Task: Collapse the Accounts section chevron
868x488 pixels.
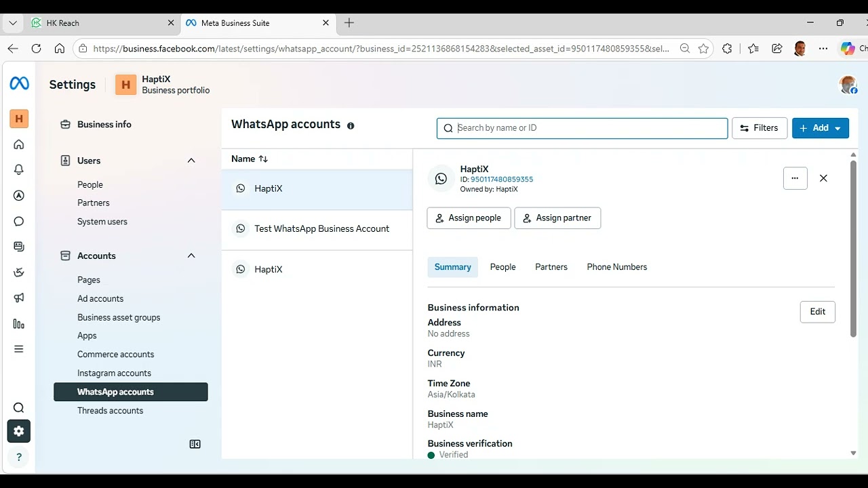Action: (191, 256)
